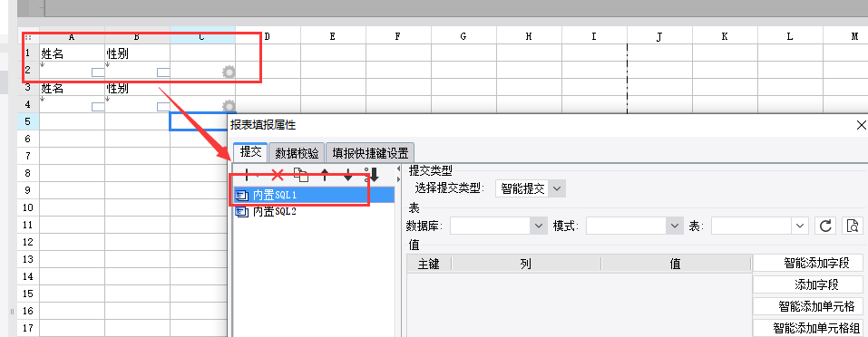The width and height of the screenshot is (868, 337).
Task: Select cell A3 containing 姓名
Action: tap(72, 87)
